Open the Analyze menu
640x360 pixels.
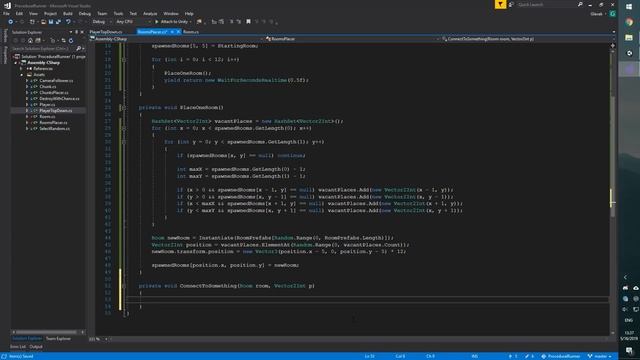click(x=150, y=13)
